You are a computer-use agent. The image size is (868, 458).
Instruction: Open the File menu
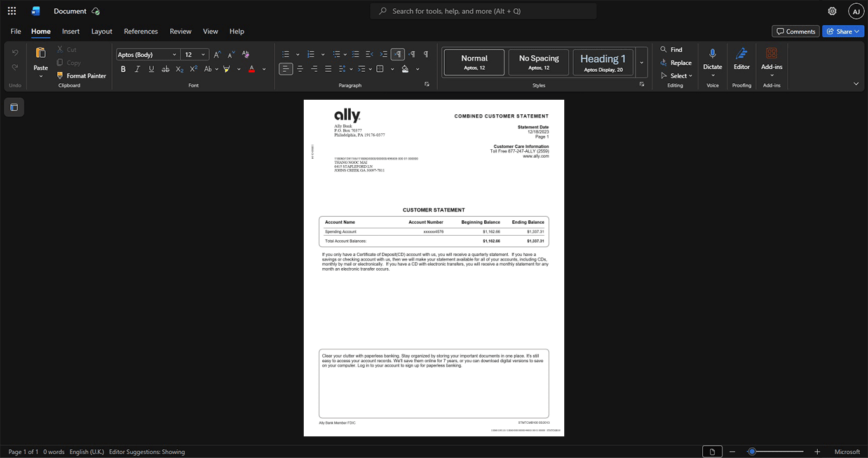[16, 31]
